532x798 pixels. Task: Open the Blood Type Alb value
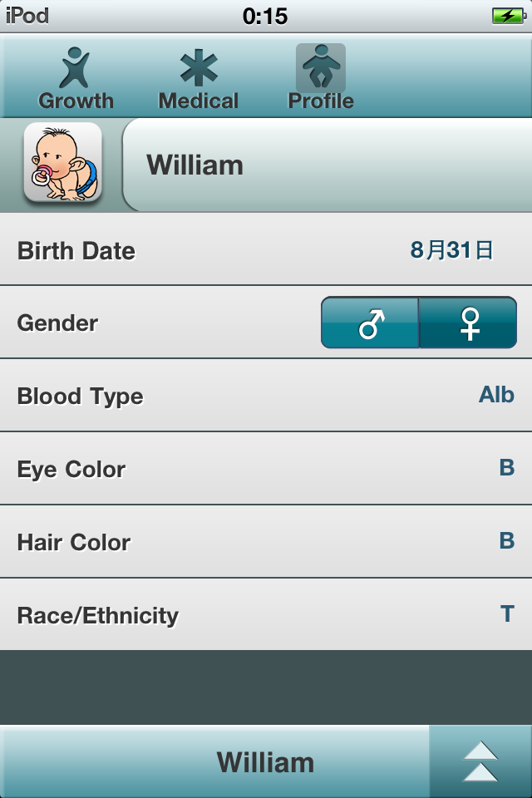pyautogui.click(x=496, y=395)
